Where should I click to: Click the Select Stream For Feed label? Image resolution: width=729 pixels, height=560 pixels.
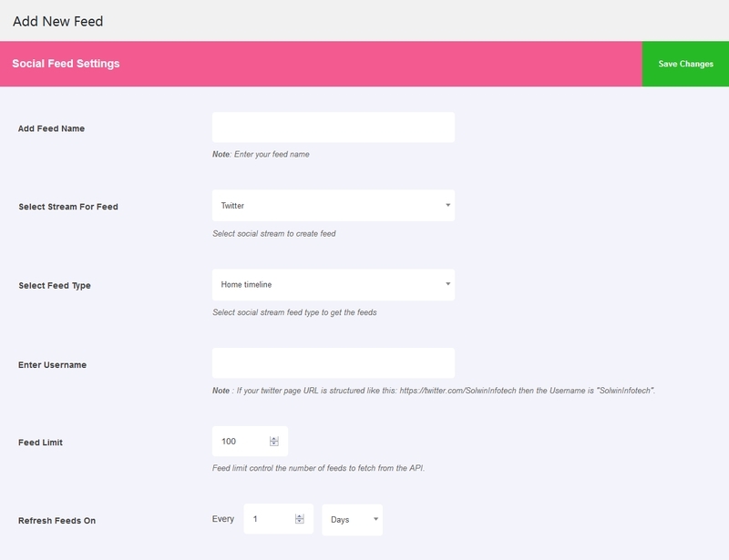coord(68,207)
